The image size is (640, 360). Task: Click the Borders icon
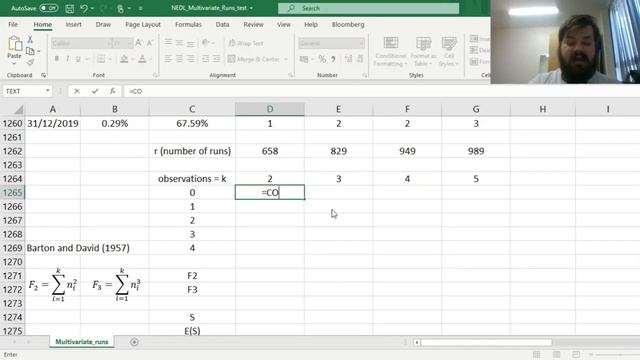[100, 59]
